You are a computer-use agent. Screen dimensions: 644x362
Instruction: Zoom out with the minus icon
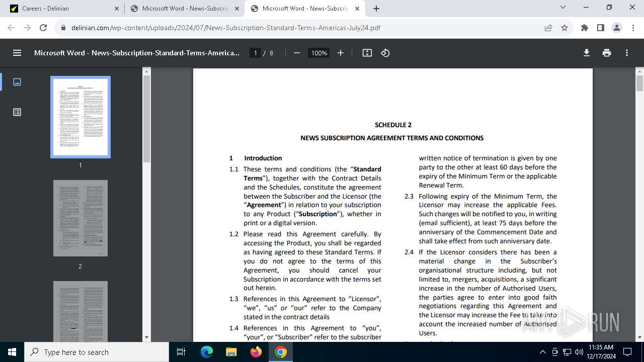click(297, 53)
